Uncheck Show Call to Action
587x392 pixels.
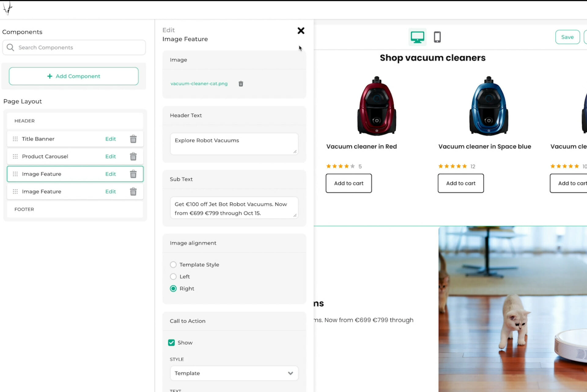pos(172,343)
